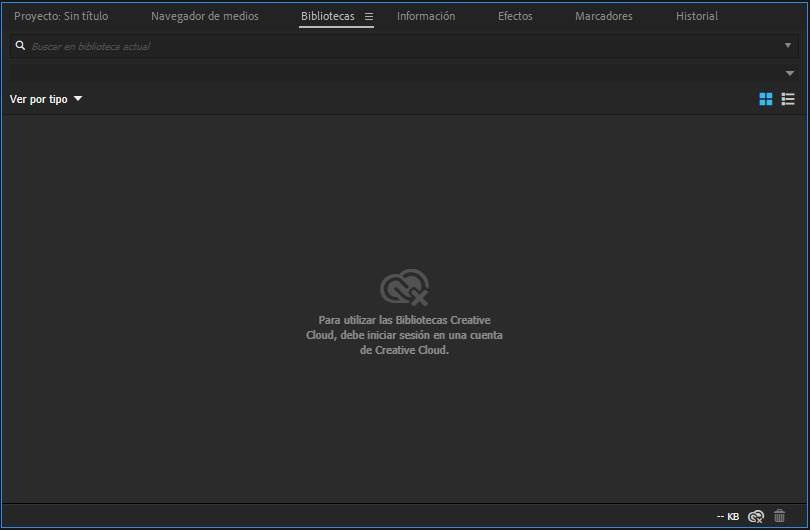The image size is (810, 530).
Task: Click the '-- KB' size readout
Action: pos(728,516)
